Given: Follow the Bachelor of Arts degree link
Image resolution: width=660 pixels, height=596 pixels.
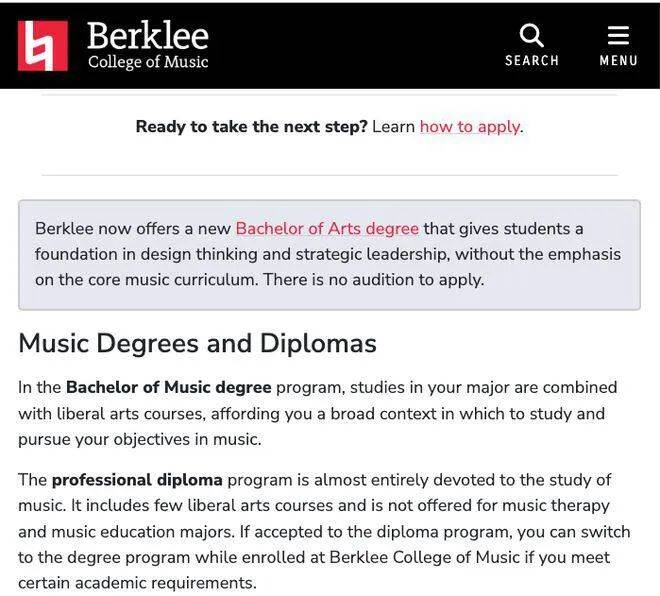Looking at the screenshot, I should [x=327, y=229].
